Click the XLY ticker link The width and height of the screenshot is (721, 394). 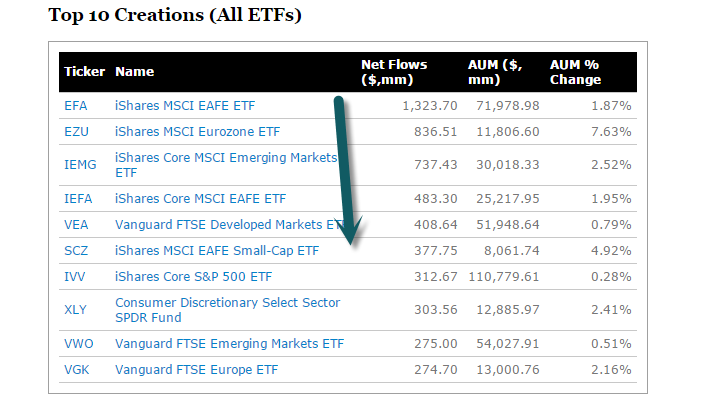75,310
